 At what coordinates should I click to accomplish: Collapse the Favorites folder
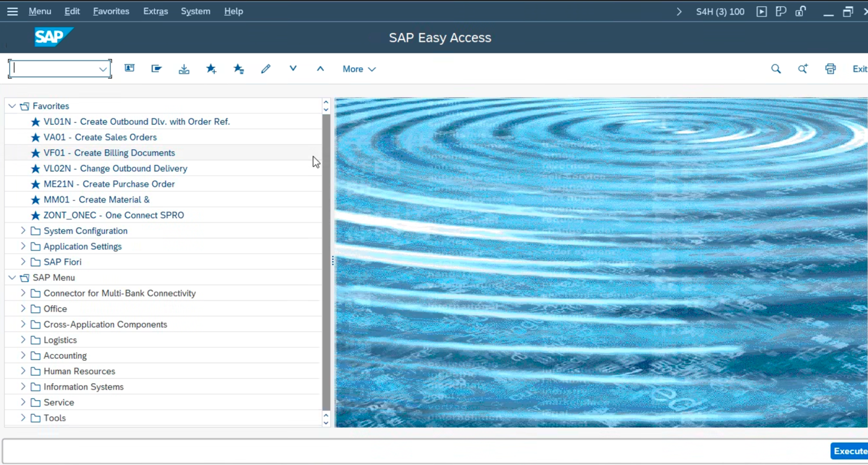click(x=12, y=106)
